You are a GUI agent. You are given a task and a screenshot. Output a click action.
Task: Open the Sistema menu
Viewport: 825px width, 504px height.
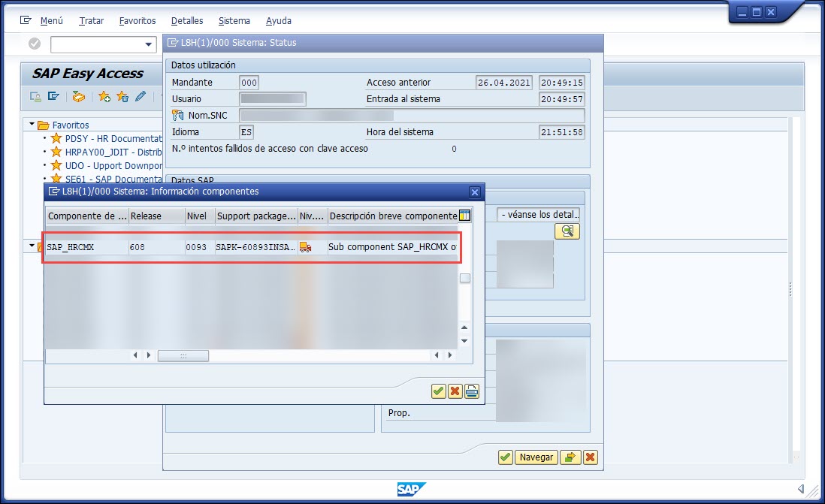(x=234, y=21)
